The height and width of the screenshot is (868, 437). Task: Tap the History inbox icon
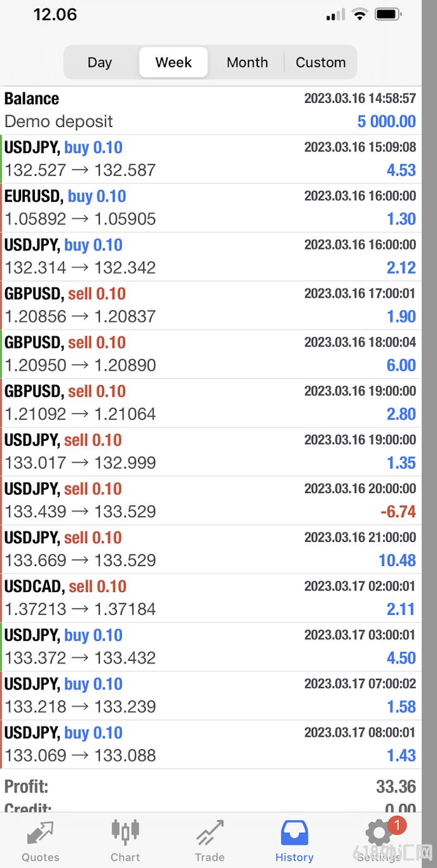pyautogui.click(x=294, y=832)
